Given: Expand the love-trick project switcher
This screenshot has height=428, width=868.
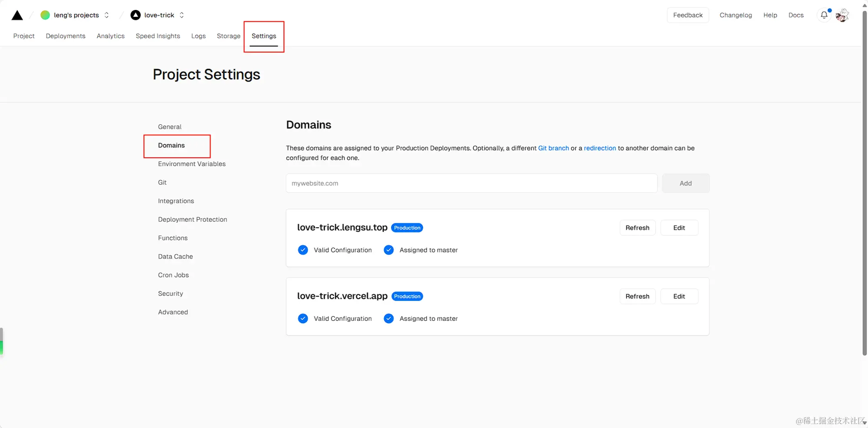Looking at the screenshot, I should coord(182,15).
